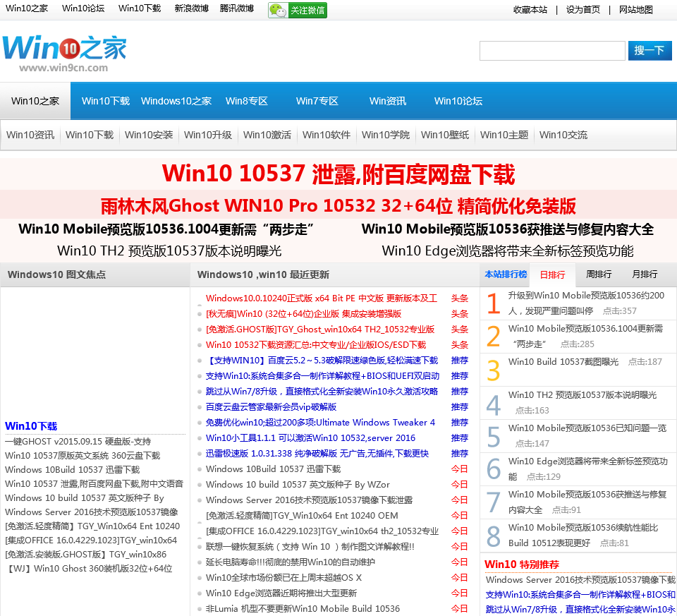Open 百度云盘云管家最新会员vip破解版 article
The height and width of the screenshot is (616, 677).
pos(271,407)
